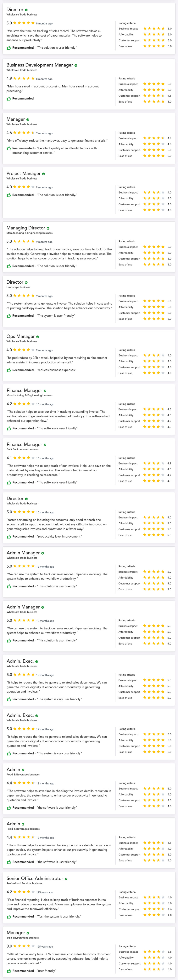Click thumbs-up icon in Project Manager review
This screenshot has height=980, width=178.
(x=9, y=195)
